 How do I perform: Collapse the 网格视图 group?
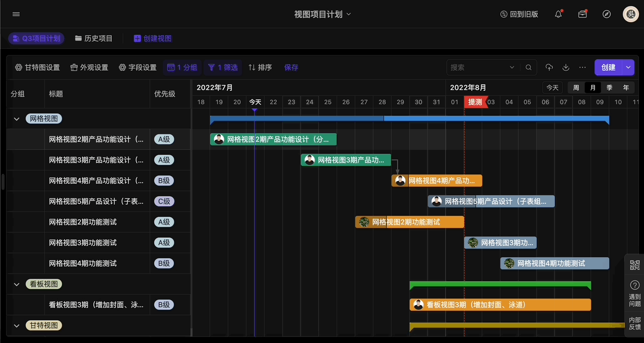(x=16, y=119)
